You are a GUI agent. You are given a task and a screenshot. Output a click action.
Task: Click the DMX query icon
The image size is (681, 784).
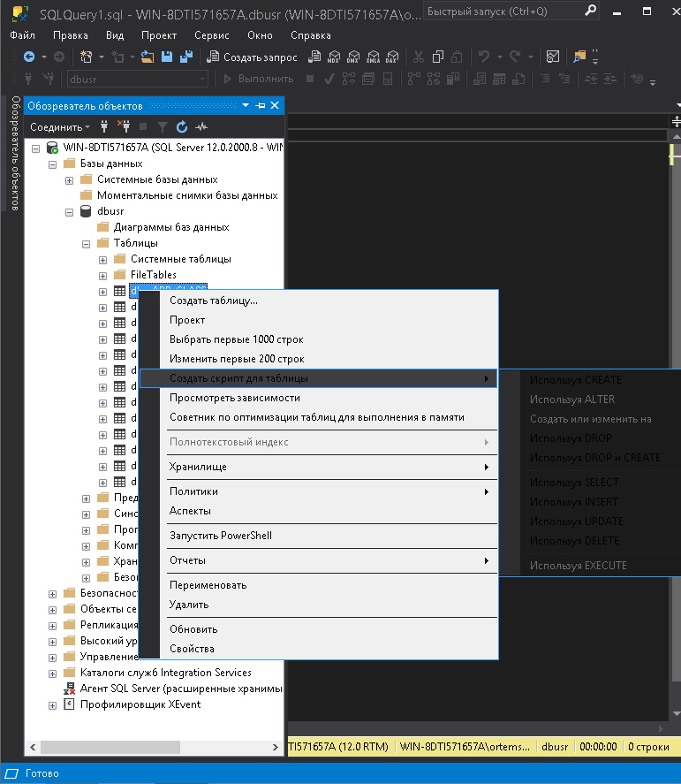tap(353, 57)
